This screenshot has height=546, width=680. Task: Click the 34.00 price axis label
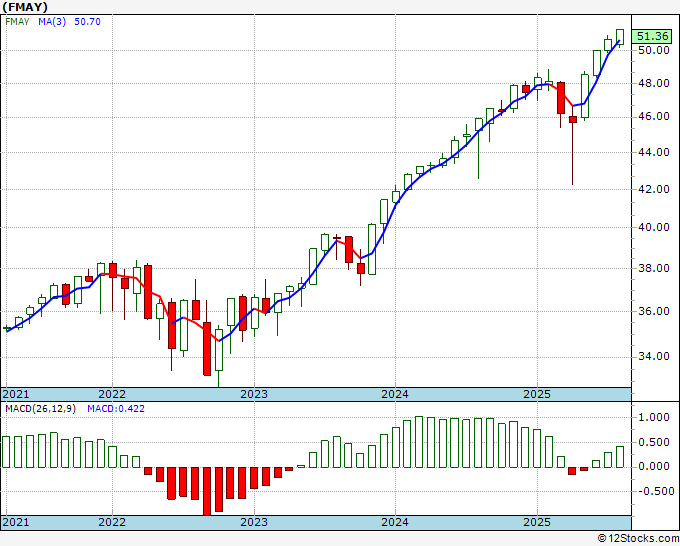point(654,356)
